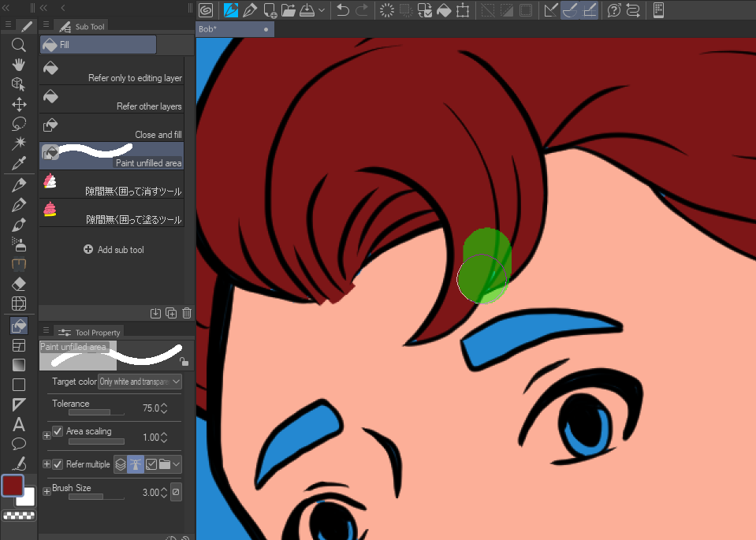
Task: Toggle the Area scaling checkbox
Action: (58, 431)
